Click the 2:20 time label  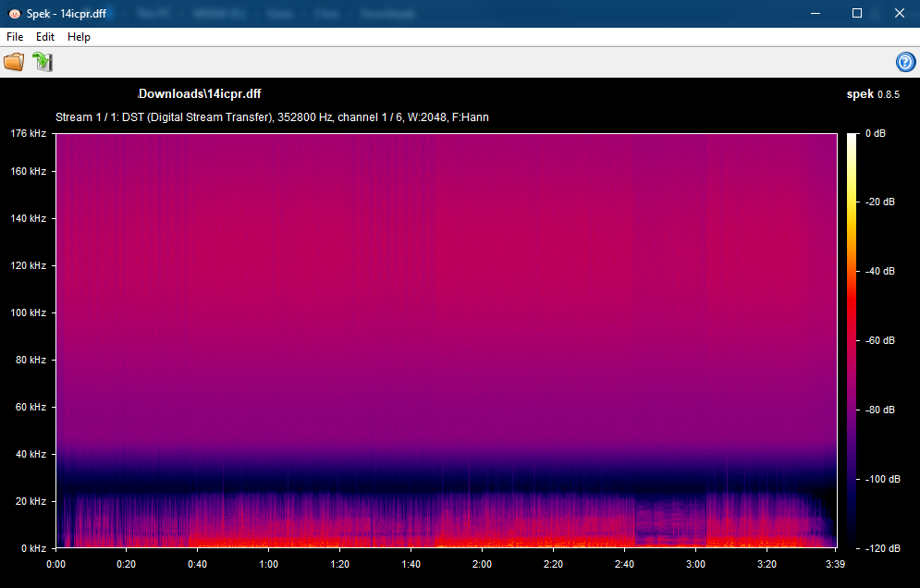point(553,564)
